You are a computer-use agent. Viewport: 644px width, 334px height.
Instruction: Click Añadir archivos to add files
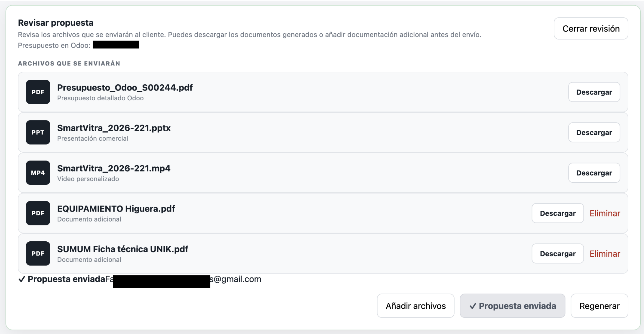coord(416,306)
